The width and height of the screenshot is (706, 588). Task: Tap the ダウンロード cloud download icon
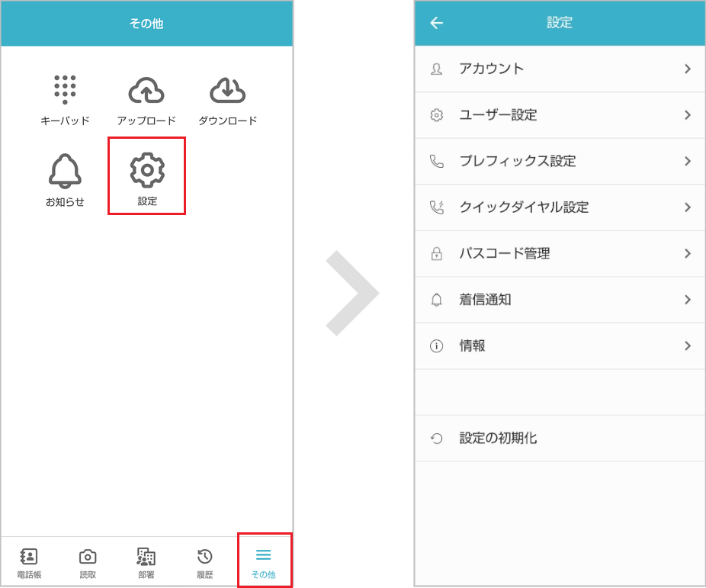(x=227, y=90)
